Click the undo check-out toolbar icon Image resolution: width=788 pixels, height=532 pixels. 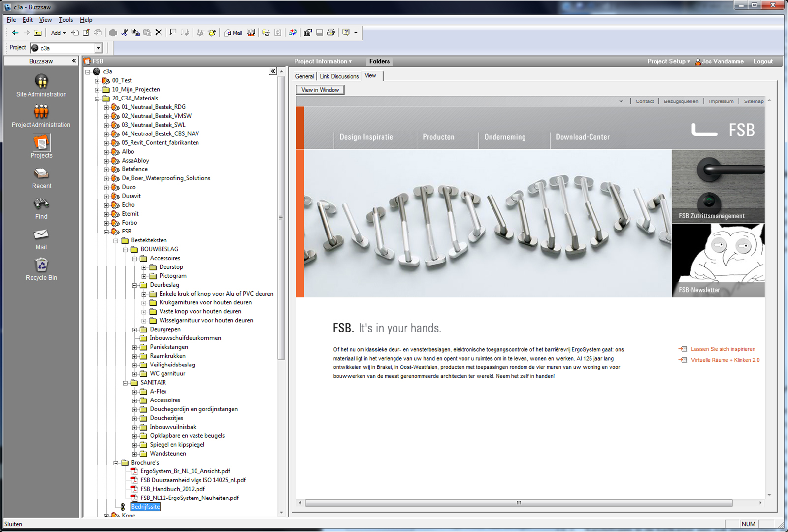point(75,33)
